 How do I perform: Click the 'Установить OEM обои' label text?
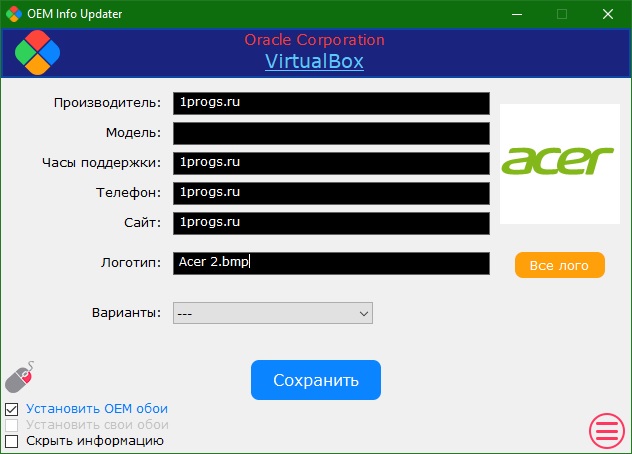pos(97,409)
